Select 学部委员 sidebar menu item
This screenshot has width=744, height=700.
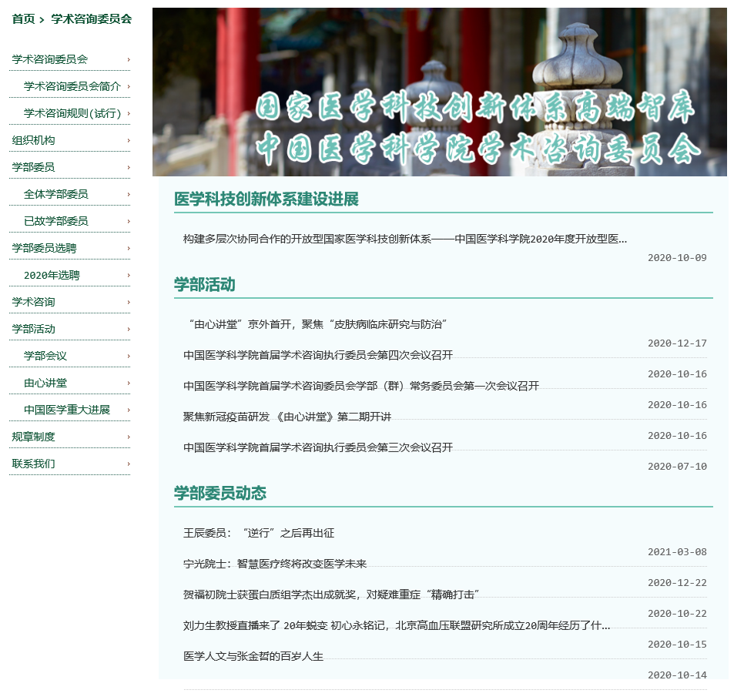click(x=33, y=168)
